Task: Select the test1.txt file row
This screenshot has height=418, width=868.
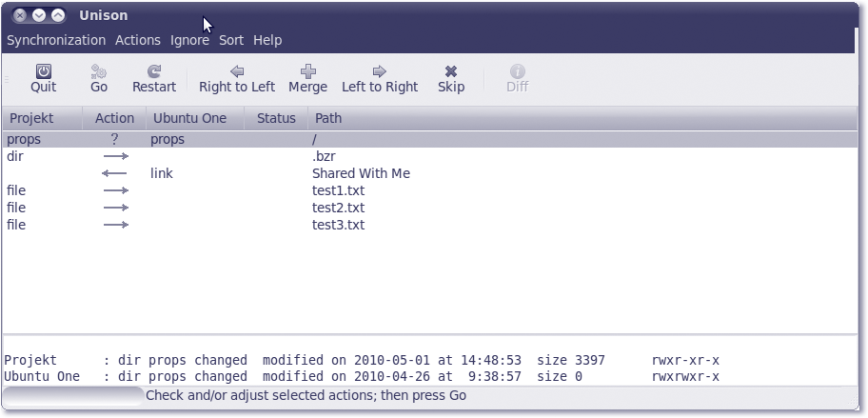Action: [x=338, y=190]
